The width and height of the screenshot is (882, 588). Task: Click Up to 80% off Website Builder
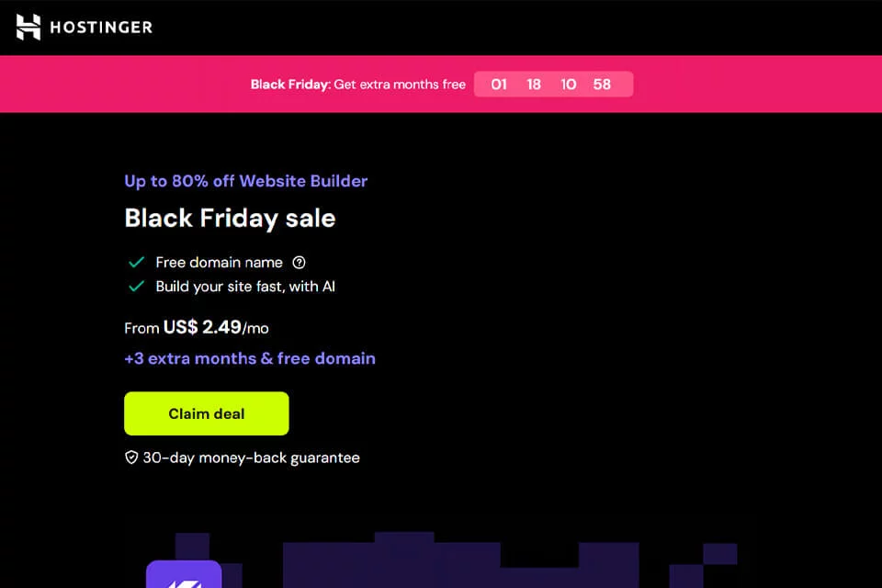246,181
